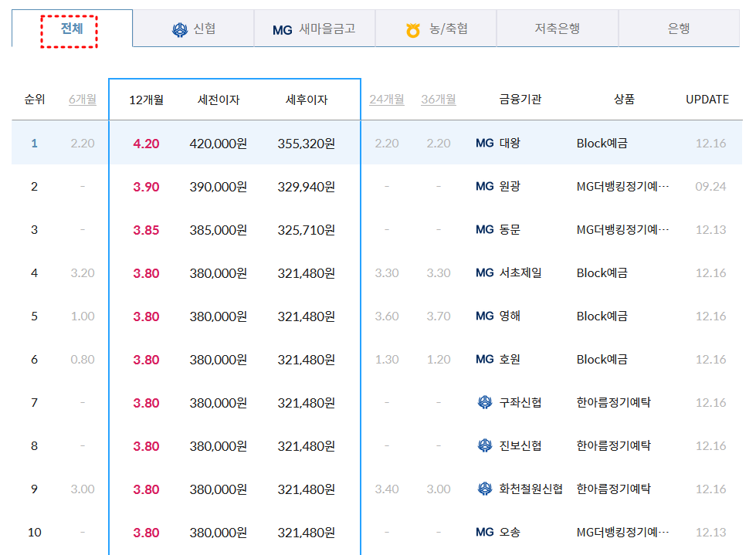The image size is (756, 555).
Task: Select the 은행 tab
Action: pos(679,29)
